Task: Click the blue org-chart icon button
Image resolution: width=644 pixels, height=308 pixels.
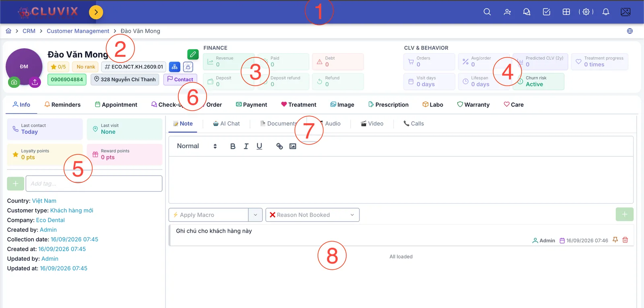Action: pyautogui.click(x=175, y=67)
